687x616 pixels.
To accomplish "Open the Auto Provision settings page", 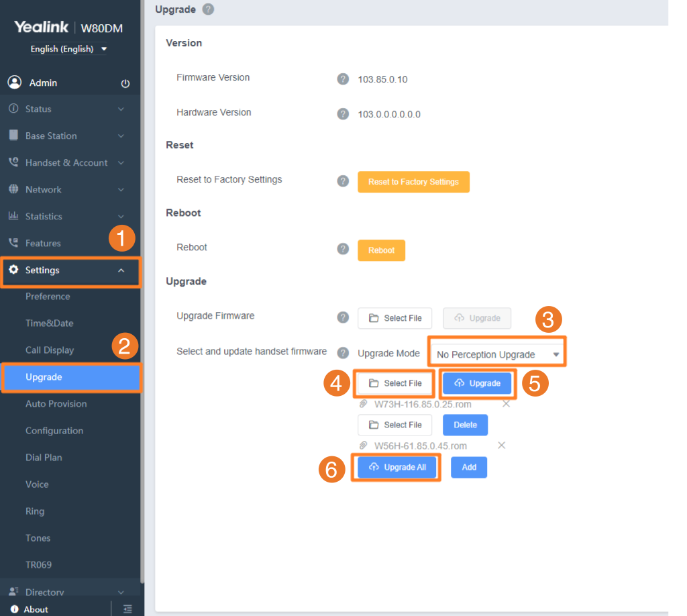I will point(56,404).
